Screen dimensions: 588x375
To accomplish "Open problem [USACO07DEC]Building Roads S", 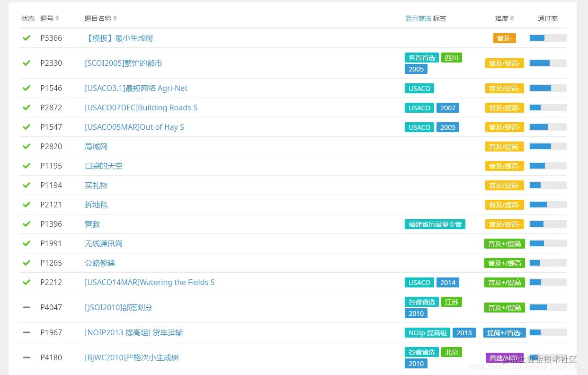I will (141, 107).
